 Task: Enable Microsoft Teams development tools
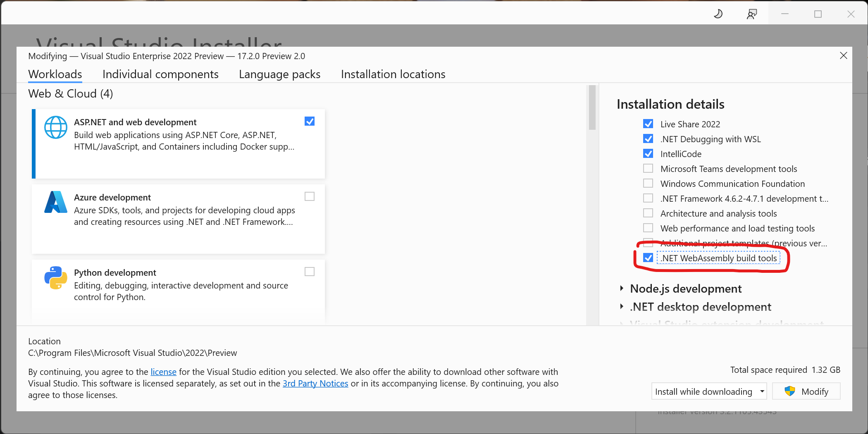click(x=648, y=168)
